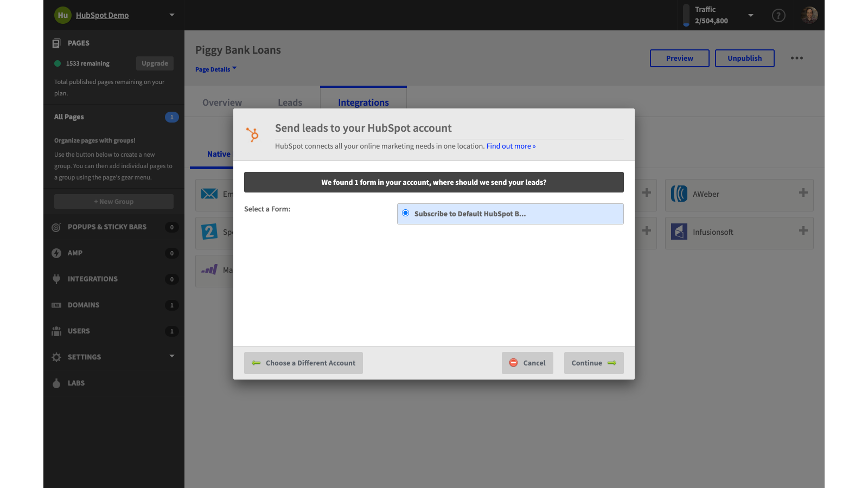
Task: Click the Continue button
Action: (x=594, y=363)
